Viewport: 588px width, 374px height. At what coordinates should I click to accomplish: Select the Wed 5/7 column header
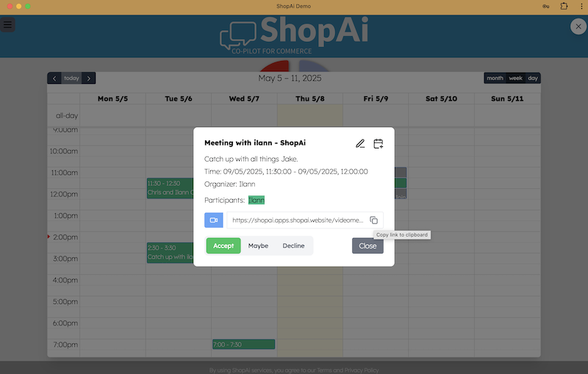coord(244,98)
